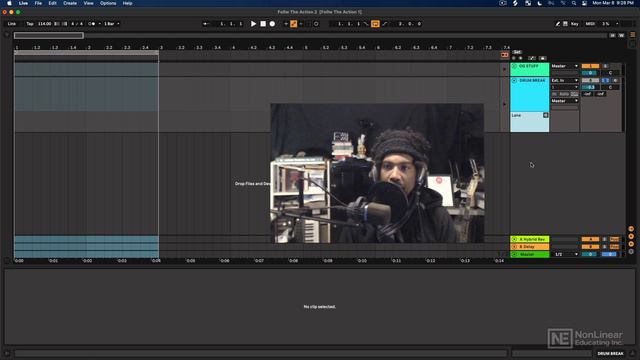Select the tempo field showing 114.00
Viewport: 640px width, 360px height.
coord(44,24)
